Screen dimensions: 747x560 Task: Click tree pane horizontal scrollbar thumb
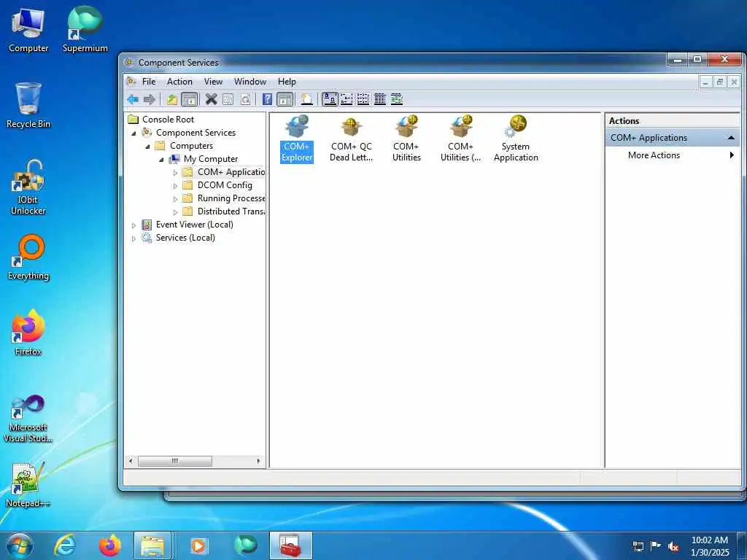pyautogui.click(x=175, y=461)
